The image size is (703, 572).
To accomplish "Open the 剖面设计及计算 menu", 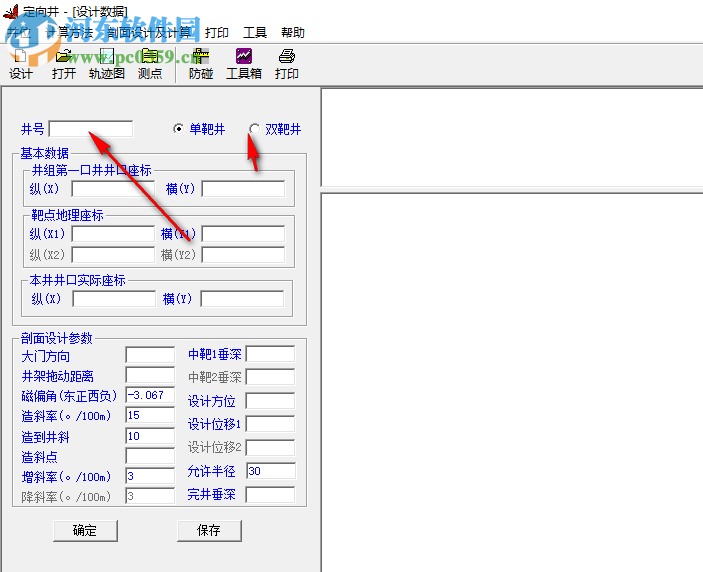I will (x=149, y=32).
